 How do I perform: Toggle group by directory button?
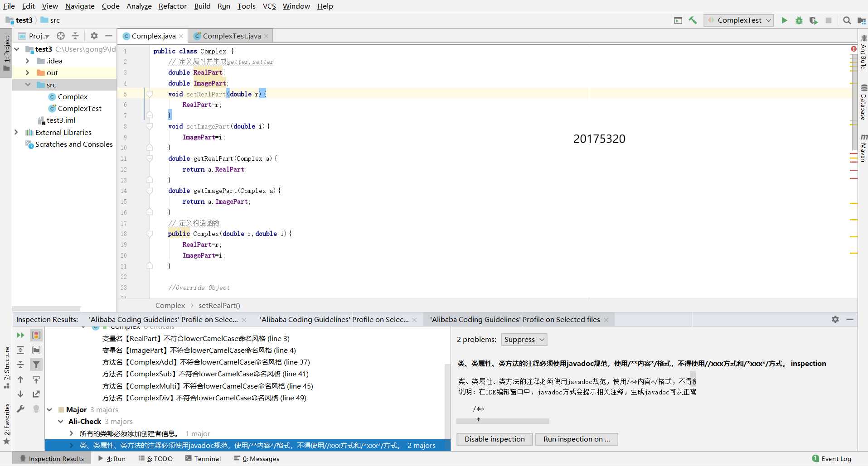tap(36, 350)
